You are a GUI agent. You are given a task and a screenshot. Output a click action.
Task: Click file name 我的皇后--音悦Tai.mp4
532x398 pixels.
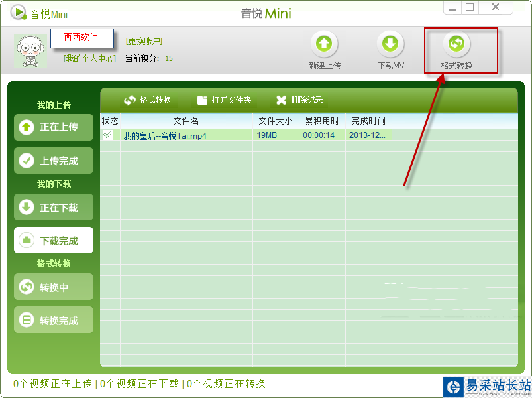click(x=165, y=136)
